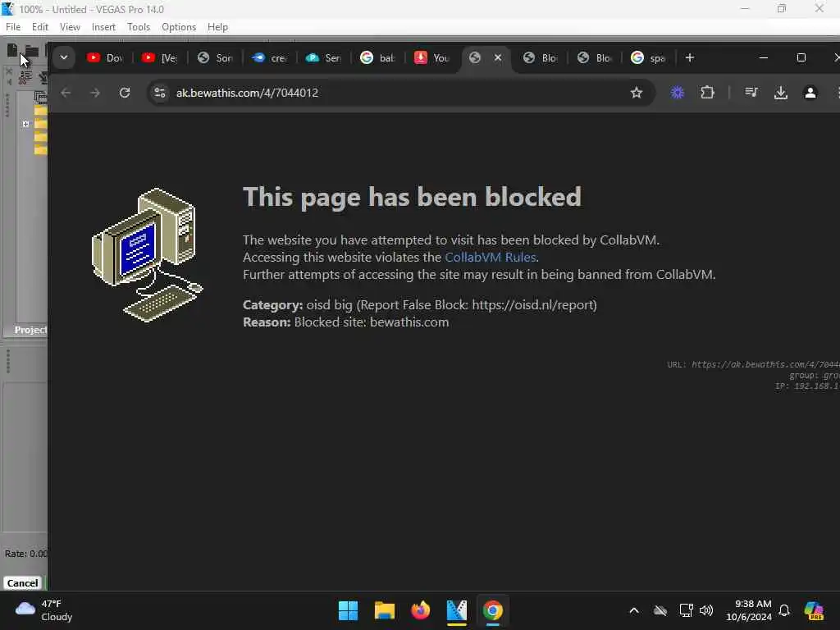
Task: Switch to Chrome taskbar icon
Action: 492,610
